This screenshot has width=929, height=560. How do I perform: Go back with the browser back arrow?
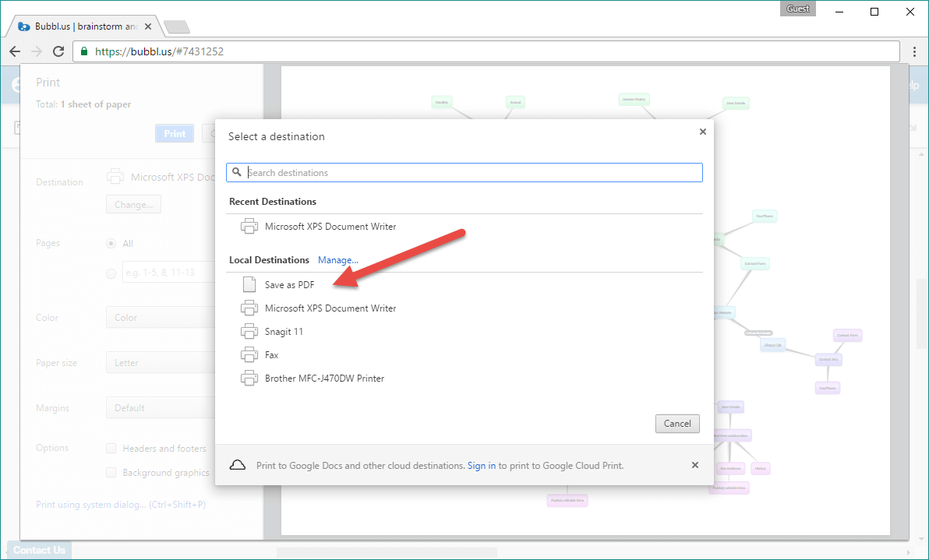(x=15, y=51)
